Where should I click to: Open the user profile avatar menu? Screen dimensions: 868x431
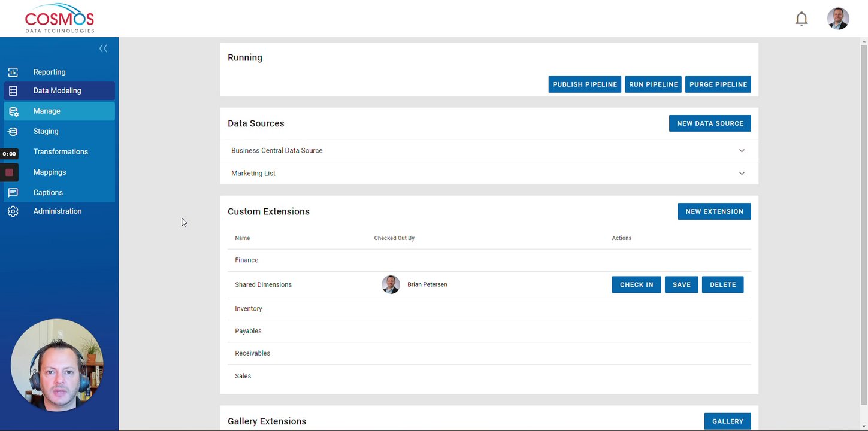837,19
